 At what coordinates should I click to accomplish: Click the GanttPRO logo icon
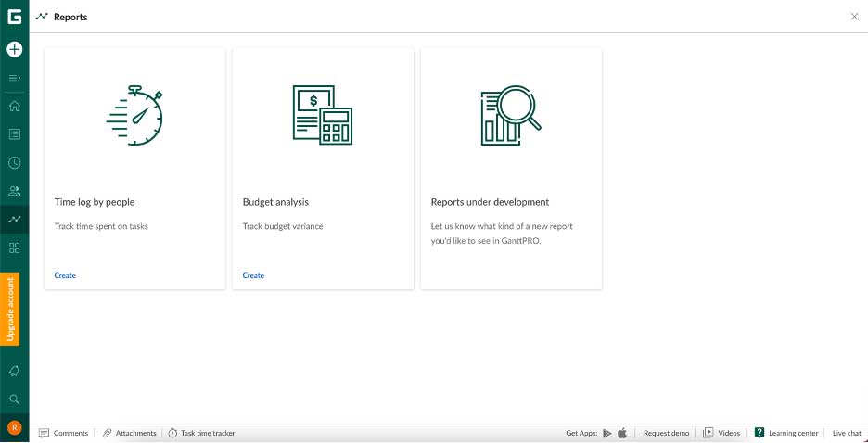15,17
